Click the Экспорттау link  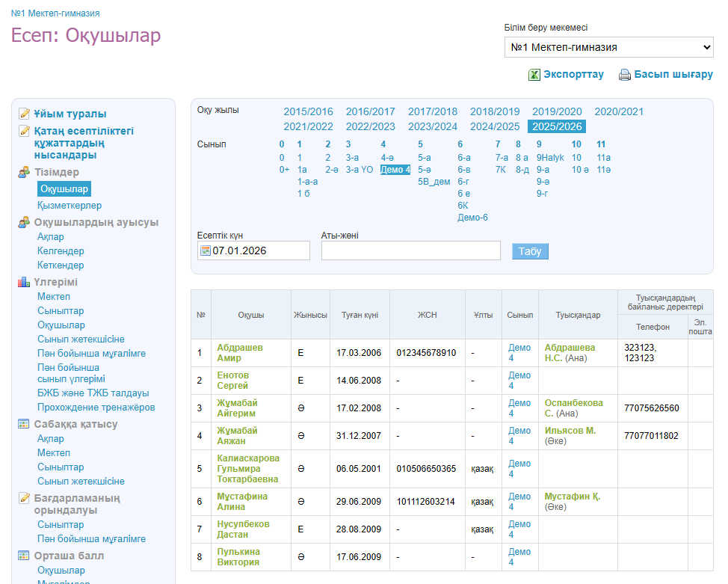(573, 75)
